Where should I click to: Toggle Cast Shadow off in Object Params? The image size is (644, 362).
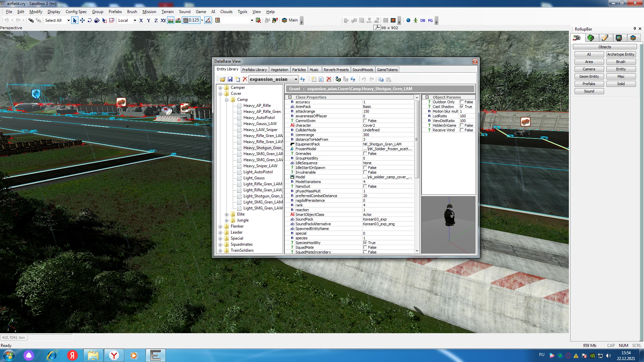462,107
